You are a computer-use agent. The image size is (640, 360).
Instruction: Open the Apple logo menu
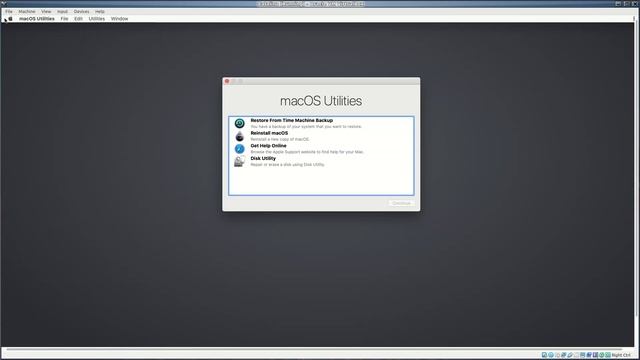[x=11, y=19]
